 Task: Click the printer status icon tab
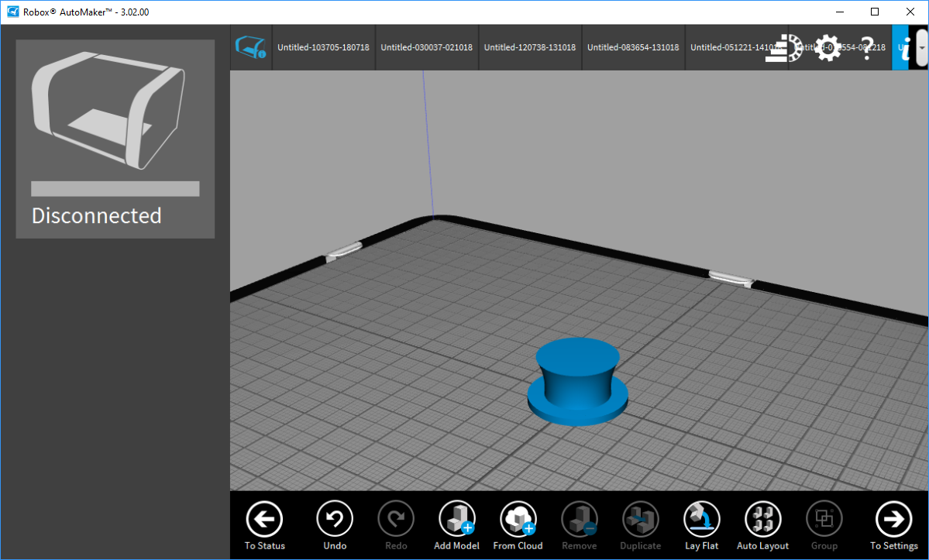(x=251, y=47)
